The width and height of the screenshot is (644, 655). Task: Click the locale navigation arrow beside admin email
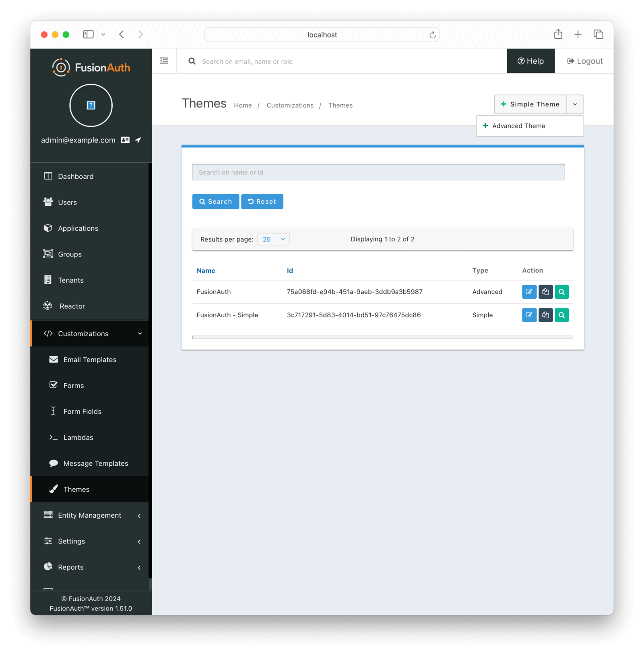[x=138, y=140]
